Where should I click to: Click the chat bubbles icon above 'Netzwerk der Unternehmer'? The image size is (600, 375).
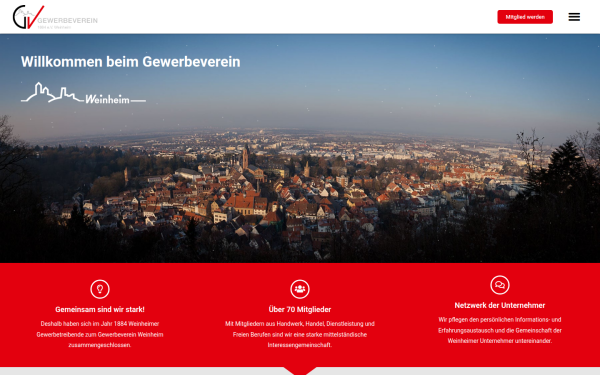point(500,285)
